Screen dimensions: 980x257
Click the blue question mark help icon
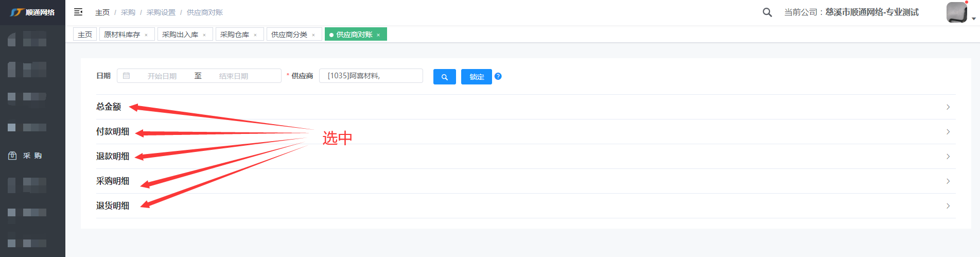[498, 76]
